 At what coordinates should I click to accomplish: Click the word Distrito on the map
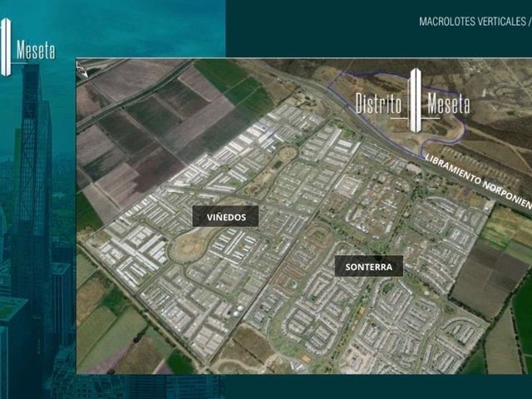point(379,103)
